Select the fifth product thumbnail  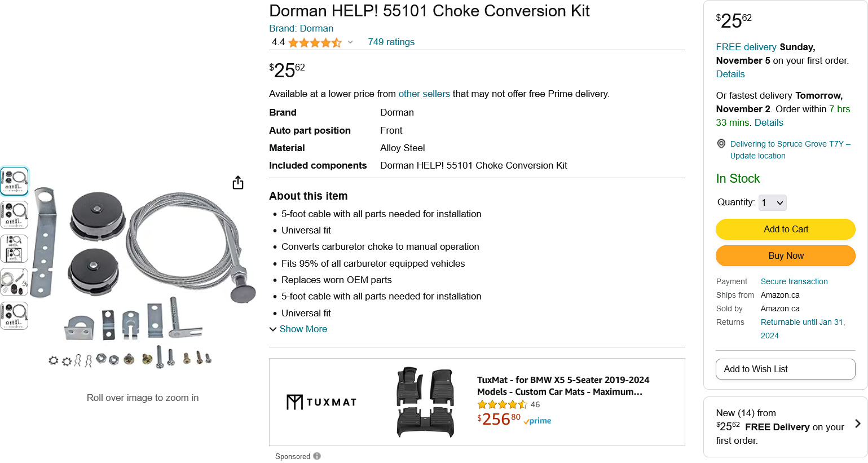pos(14,316)
